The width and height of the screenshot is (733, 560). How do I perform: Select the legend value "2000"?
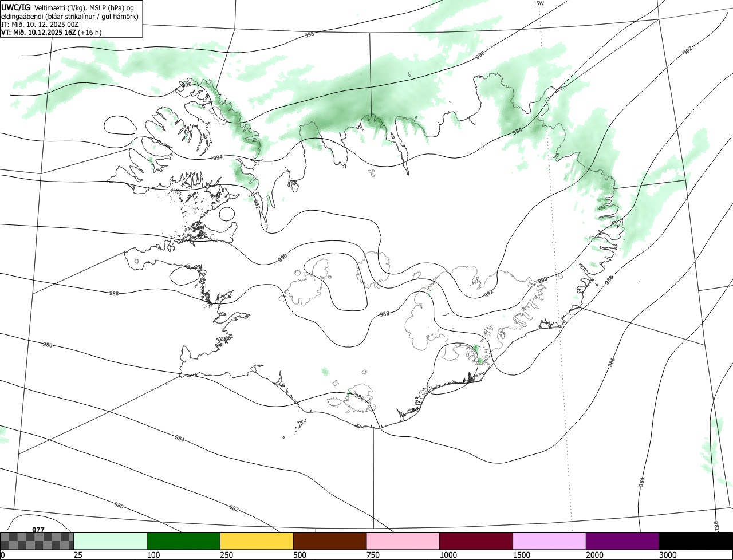595,555
